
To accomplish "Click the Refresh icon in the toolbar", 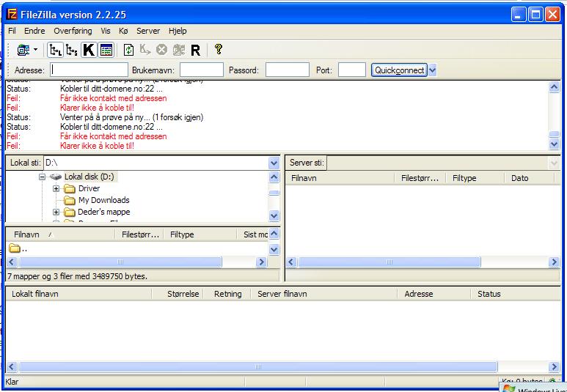I will pos(129,50).
